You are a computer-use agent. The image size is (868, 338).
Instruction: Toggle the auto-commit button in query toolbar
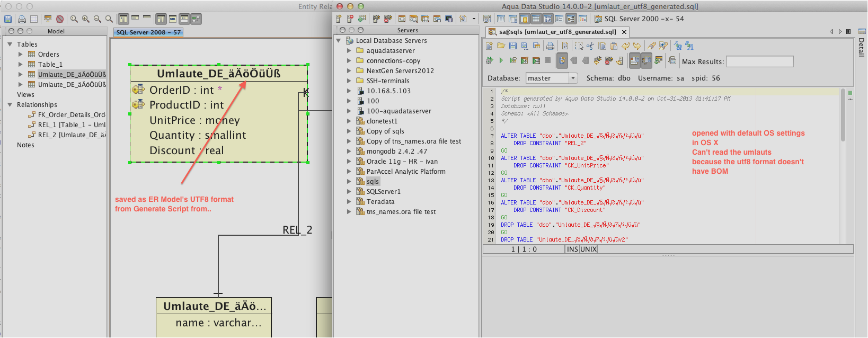click(562, 61)
